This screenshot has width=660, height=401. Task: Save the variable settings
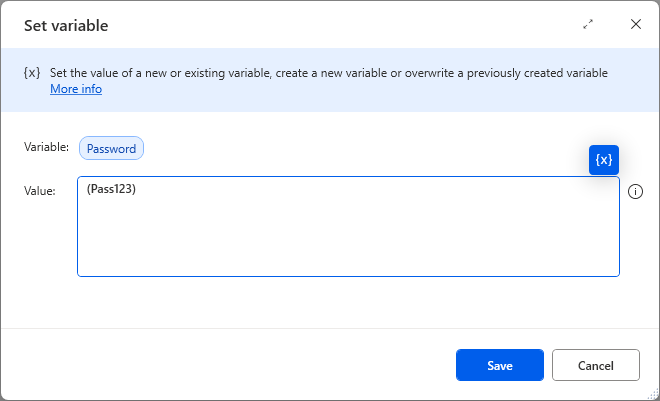pyautogui.click(x=500, y=365)
